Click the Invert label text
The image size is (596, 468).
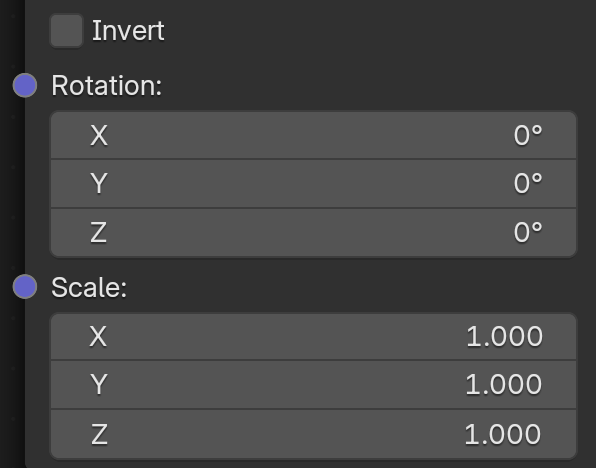coord(128,31)
